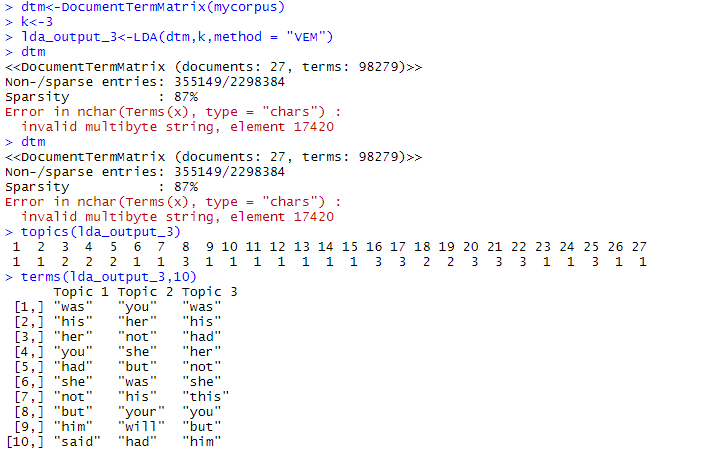Click the term "will" in Topic 2
The width and height of the screenshot is (701, 449).
click(141, 427)
